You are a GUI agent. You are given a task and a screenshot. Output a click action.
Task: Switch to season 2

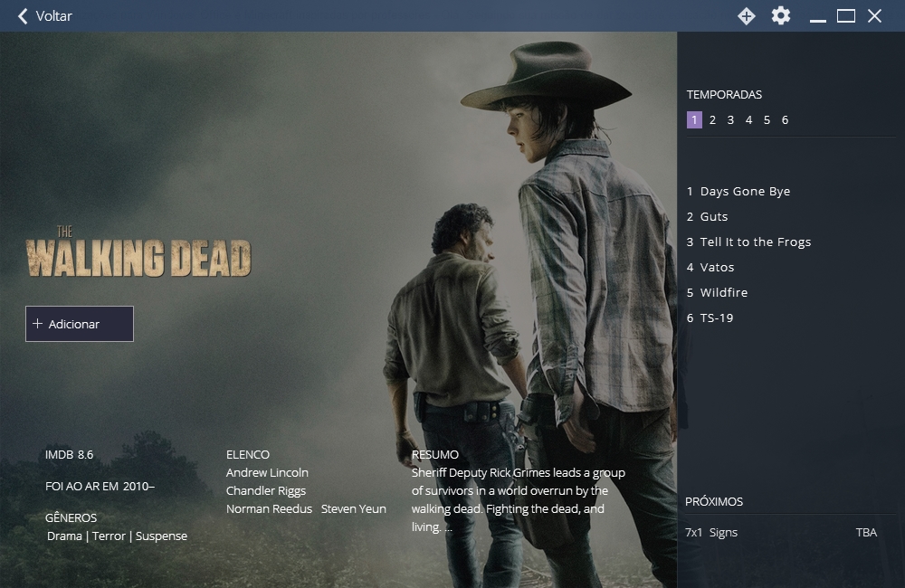[x=712, y=120]
